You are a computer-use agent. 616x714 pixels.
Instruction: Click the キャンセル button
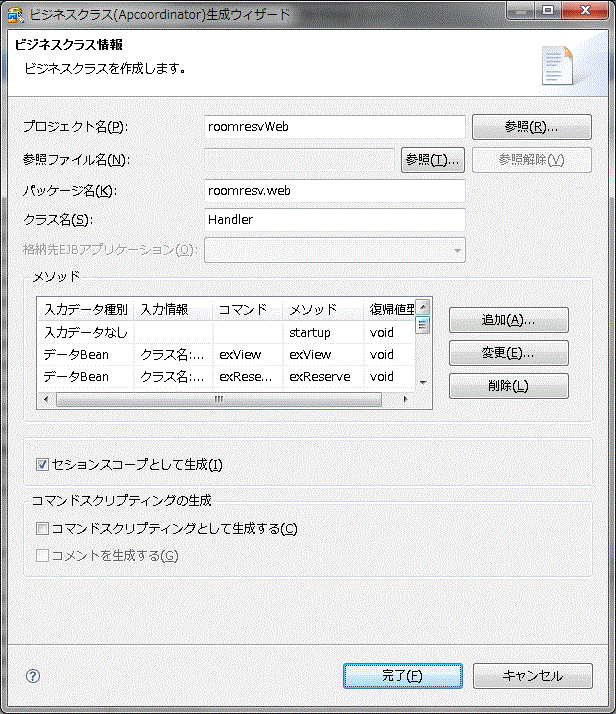533,676
